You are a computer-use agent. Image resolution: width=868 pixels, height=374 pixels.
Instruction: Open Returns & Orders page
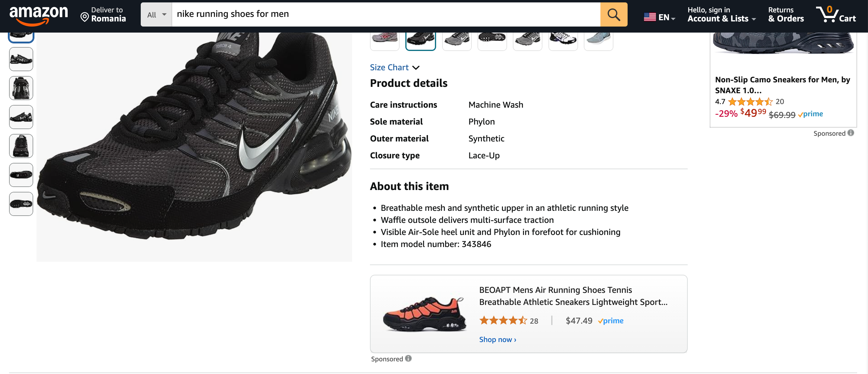pos(786,14)
